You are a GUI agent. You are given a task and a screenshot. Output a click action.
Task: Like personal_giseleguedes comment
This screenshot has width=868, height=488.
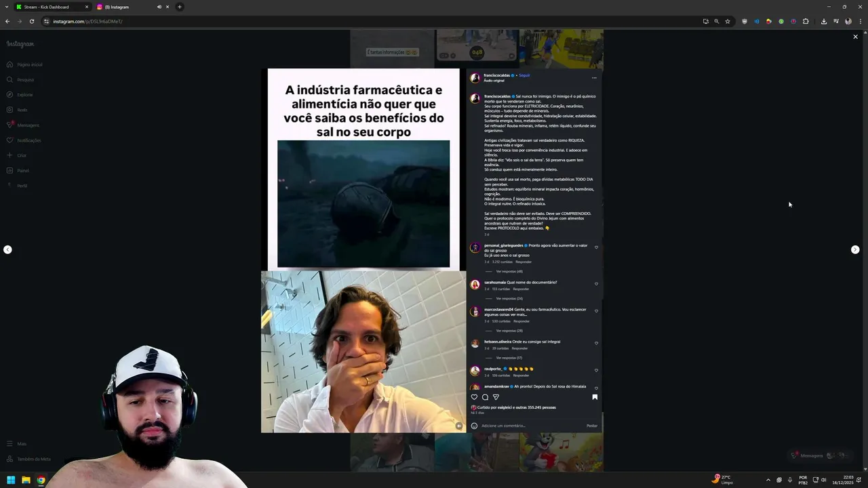point(596,247)
